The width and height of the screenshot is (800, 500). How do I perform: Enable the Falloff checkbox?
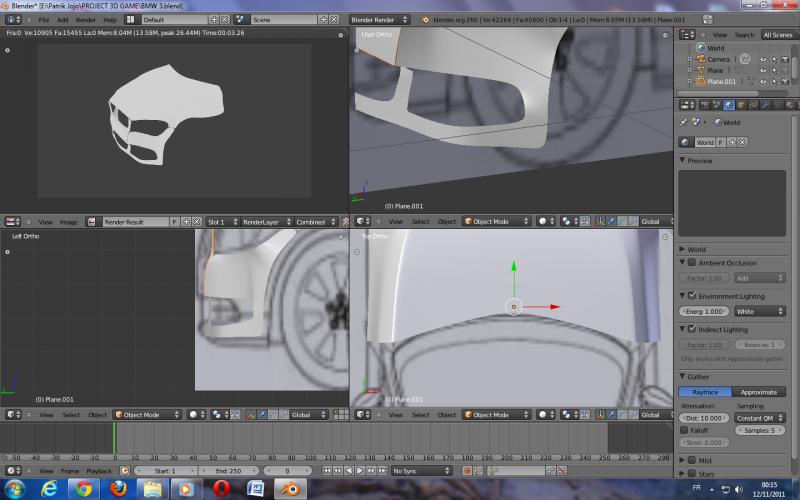684,430
